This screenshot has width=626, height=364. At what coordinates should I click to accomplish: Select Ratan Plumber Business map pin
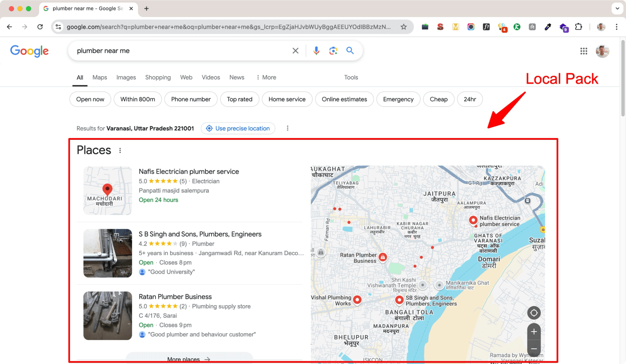pyautogui.click(x=383, y=257)
